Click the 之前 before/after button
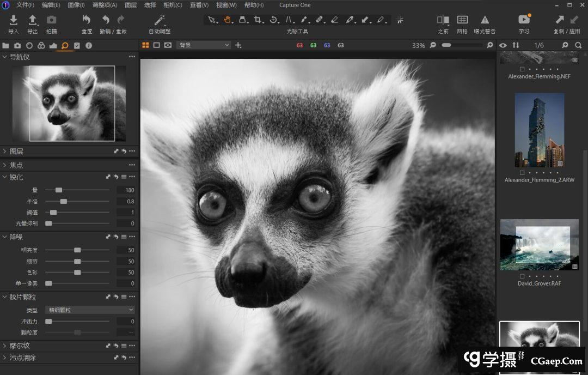The image size is (588, 375). pos(443,20)
